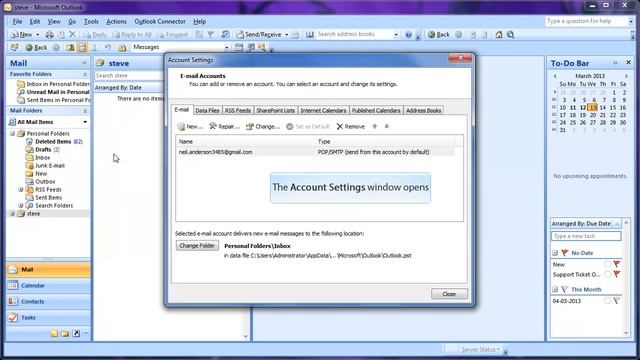
Task: Expand the steve folder node
Action: [12, 213]
